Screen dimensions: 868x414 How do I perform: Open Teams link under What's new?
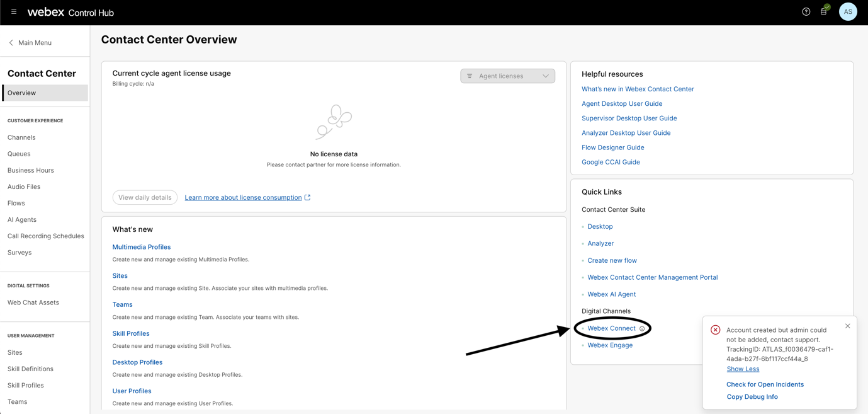click(x=123, y=304)
